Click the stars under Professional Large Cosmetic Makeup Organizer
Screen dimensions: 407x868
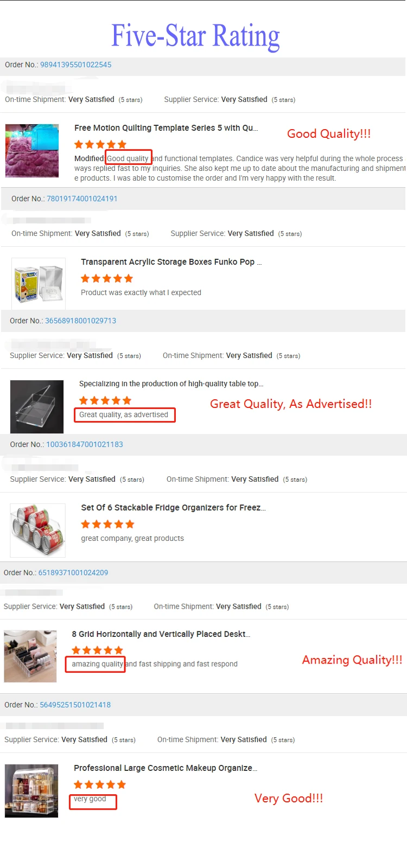pyautogui.click(x=100, y=784)
